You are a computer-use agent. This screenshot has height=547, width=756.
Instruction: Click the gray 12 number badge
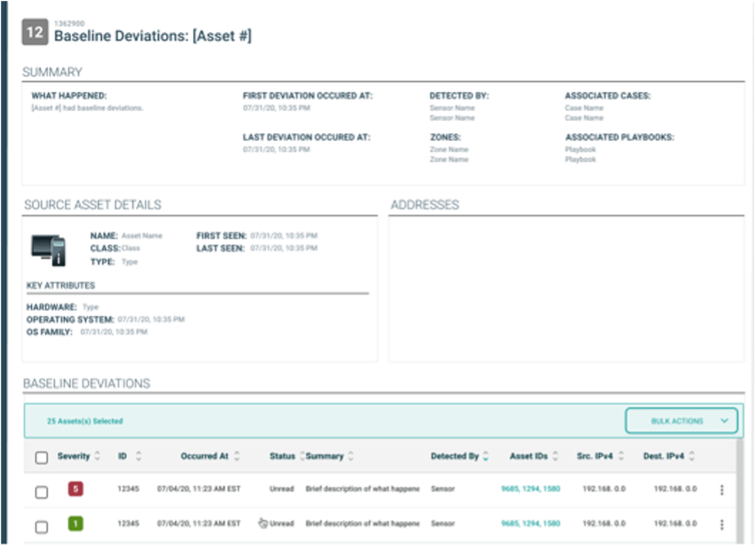35,32
